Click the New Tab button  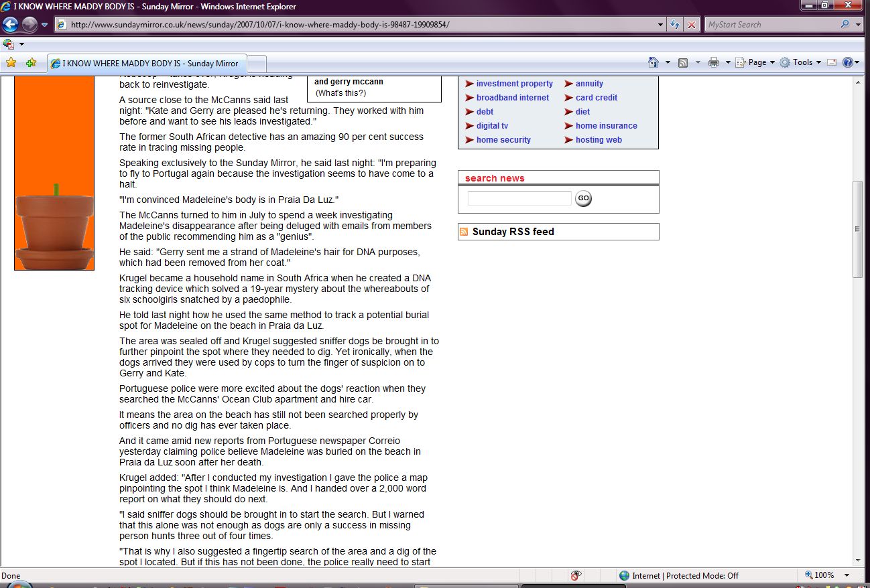(257, 64)
